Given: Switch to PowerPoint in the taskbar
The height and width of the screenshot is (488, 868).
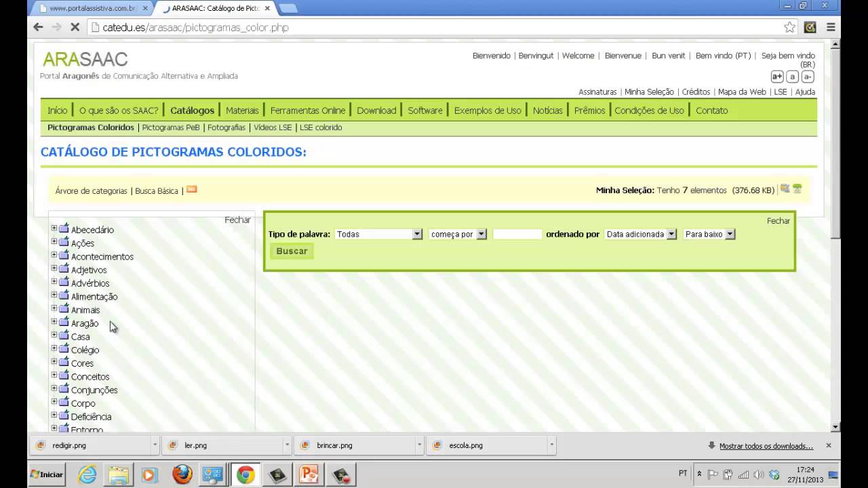Looking at the screenshot, I should 309,474.
